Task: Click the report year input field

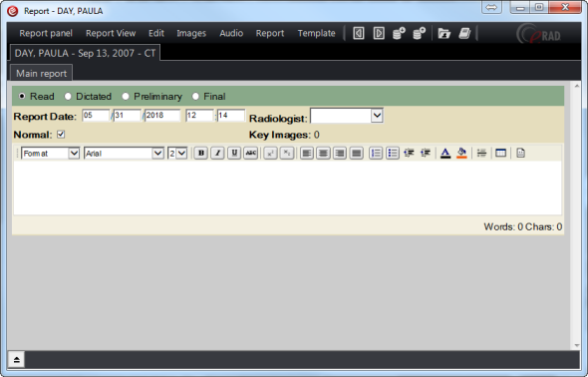Action: tap(162, 116)
